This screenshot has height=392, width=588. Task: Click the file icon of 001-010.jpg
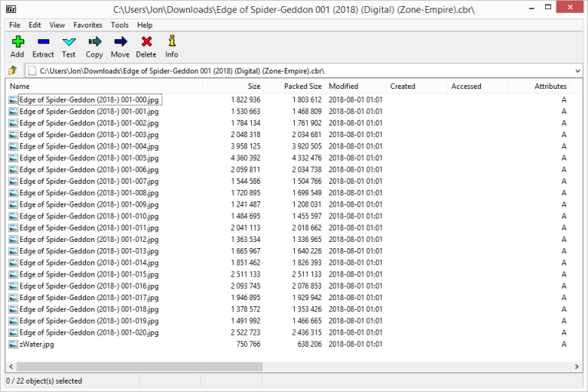click(x=14, y=216)
